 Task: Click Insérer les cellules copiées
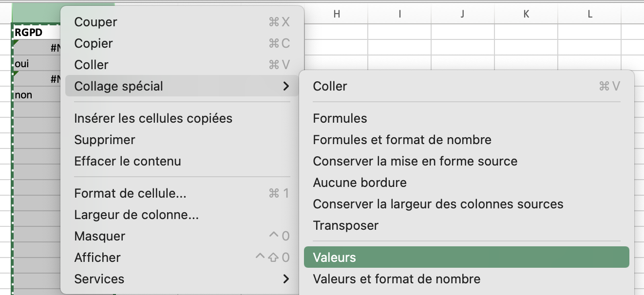point(153,118)
